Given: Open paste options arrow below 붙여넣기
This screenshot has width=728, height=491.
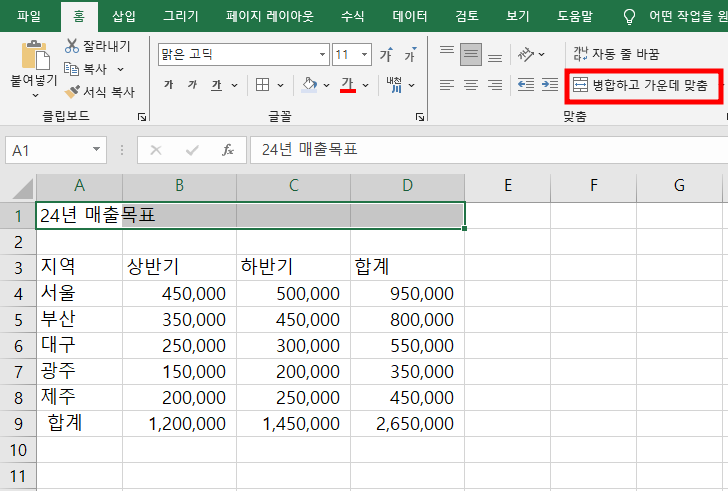Looking at the screenshot, I should pos(35,96).
